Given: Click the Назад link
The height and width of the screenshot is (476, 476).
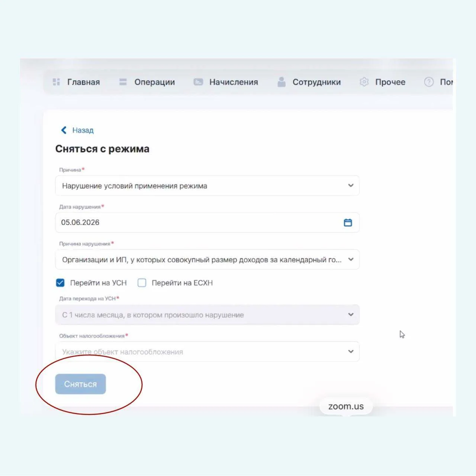Looking at the screenshot, I should 83,130.
